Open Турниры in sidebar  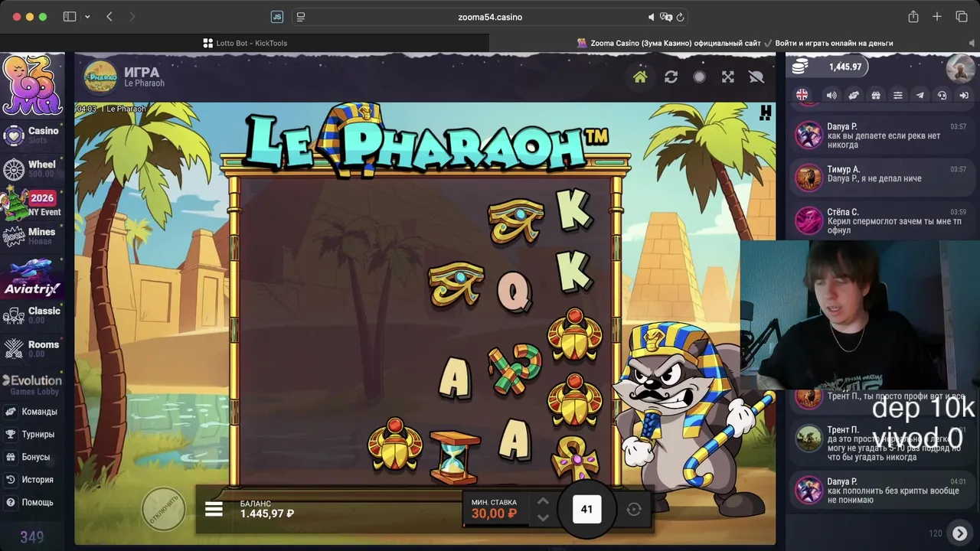pyautogui.click(x=31, y=435)
